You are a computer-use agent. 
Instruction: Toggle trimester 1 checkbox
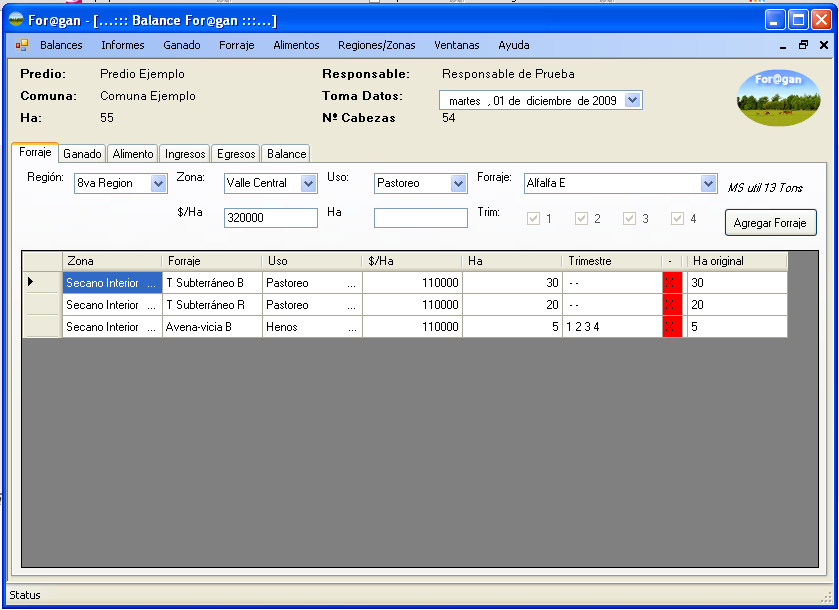coord(533,219)
